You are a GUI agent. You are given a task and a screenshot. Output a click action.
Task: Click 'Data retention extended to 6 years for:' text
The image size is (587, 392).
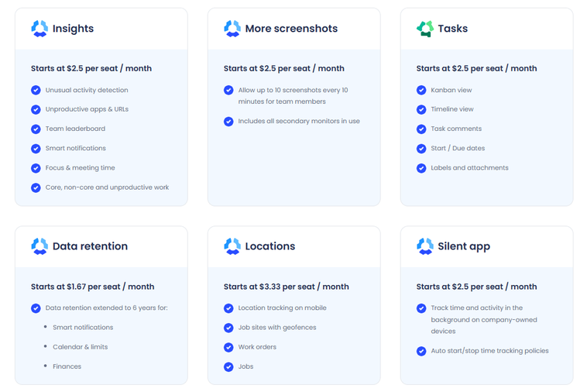point(106,308)
